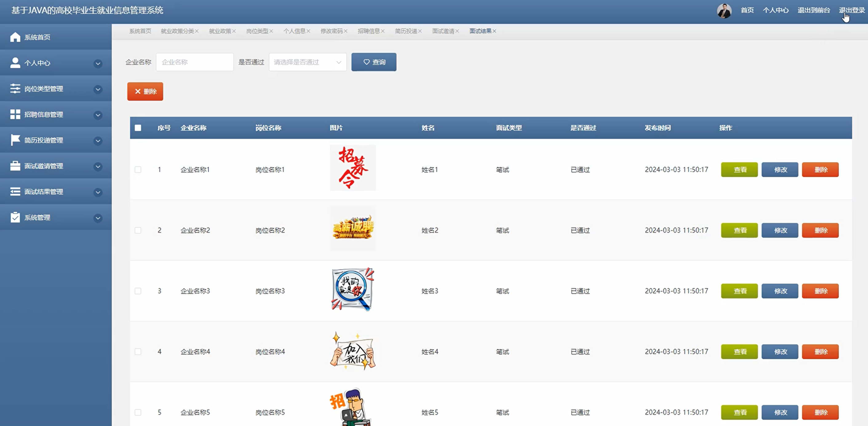Close the 就业政策分类 tab
The image size is (868, 426).
[x=197, y=31]
